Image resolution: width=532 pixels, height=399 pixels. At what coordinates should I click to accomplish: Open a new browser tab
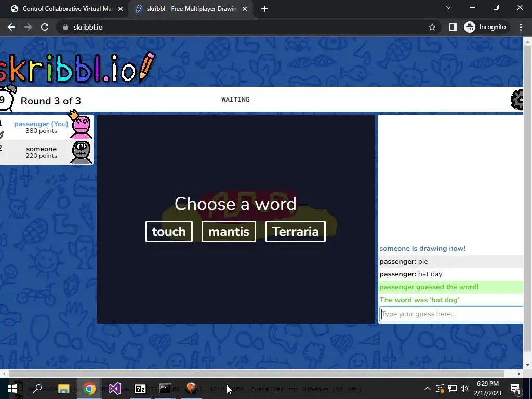point(264,9)
